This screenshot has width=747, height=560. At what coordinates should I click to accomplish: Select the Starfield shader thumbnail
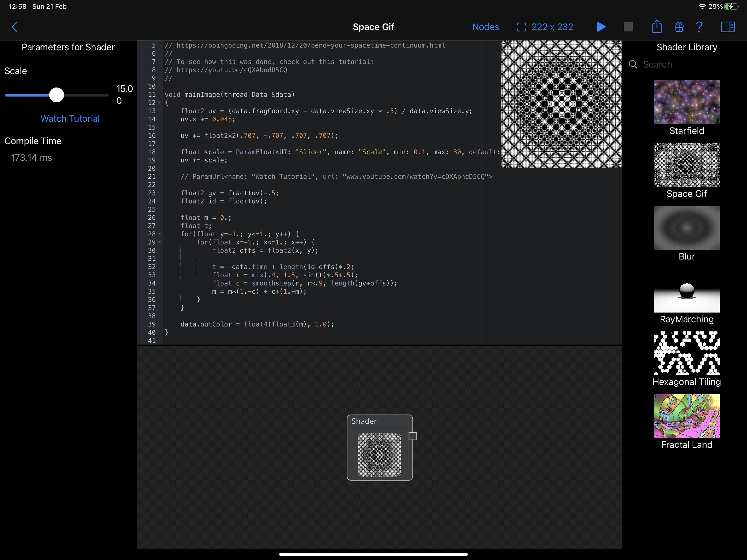[x=687, y=102]
